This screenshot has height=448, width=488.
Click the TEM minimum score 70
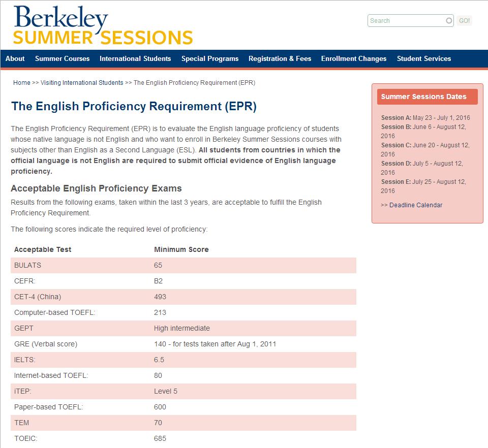click(158, 423)
